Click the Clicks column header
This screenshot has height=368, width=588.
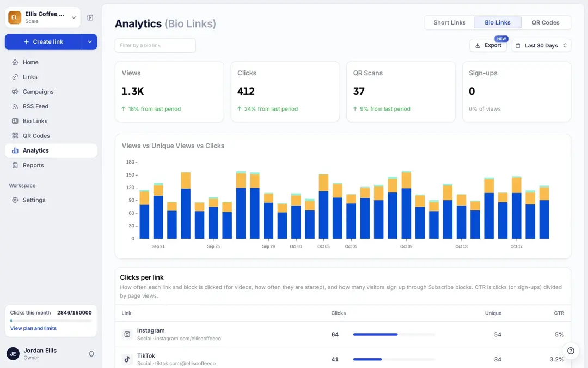pos(339,313)
